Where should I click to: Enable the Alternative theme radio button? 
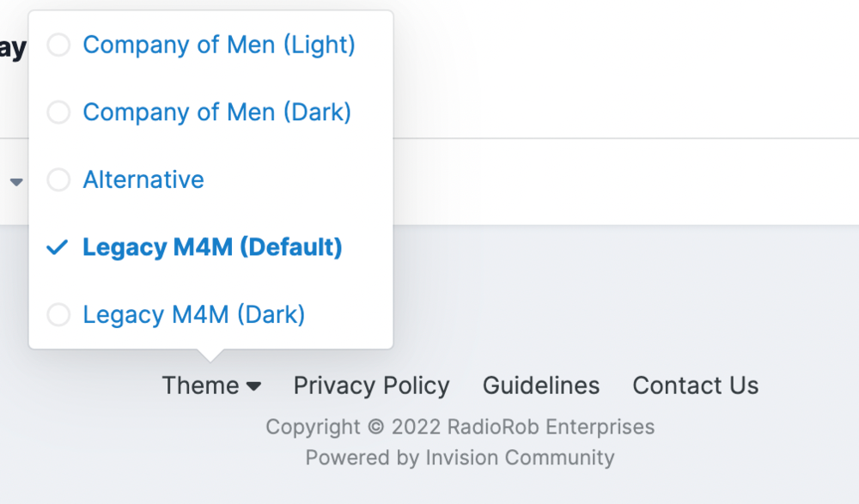tap(58, 180)
